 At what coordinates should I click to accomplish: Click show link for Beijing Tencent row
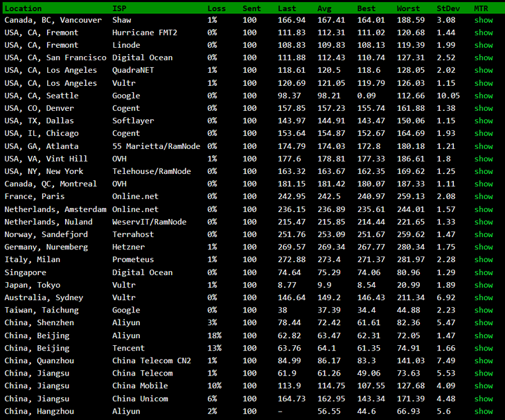(484, 349)
